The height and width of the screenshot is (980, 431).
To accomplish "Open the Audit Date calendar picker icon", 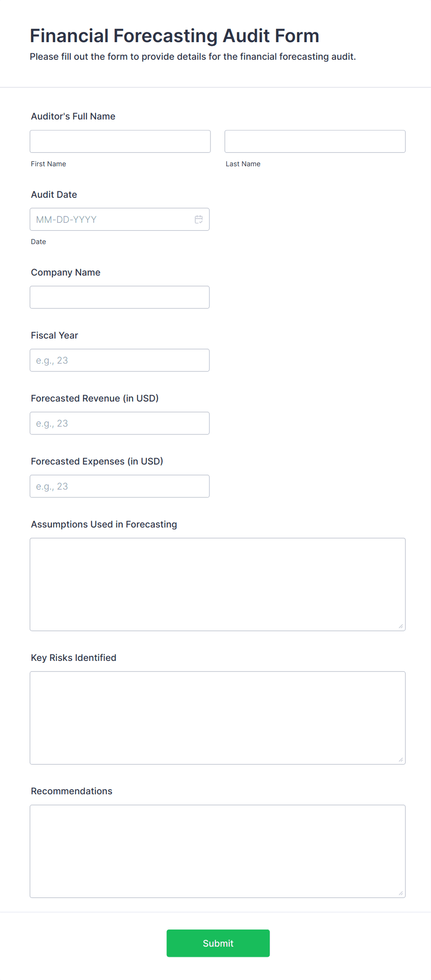I will click(x=199, y=220).
